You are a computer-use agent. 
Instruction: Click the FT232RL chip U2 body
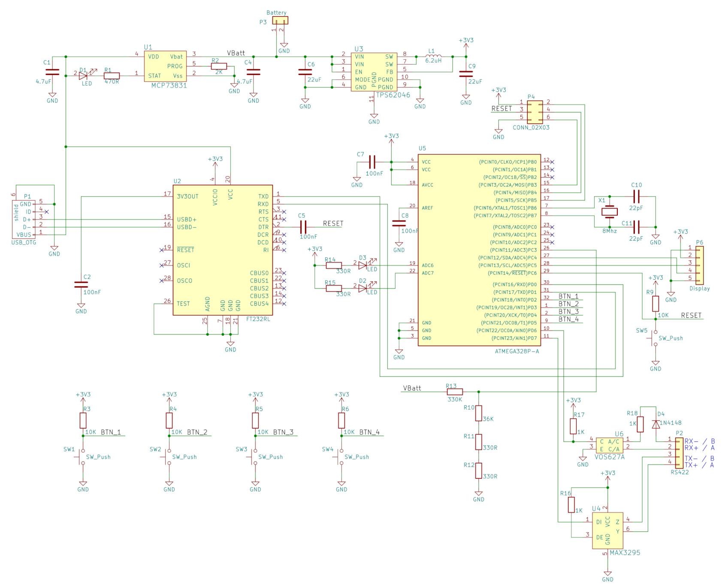tap(223, 250)
